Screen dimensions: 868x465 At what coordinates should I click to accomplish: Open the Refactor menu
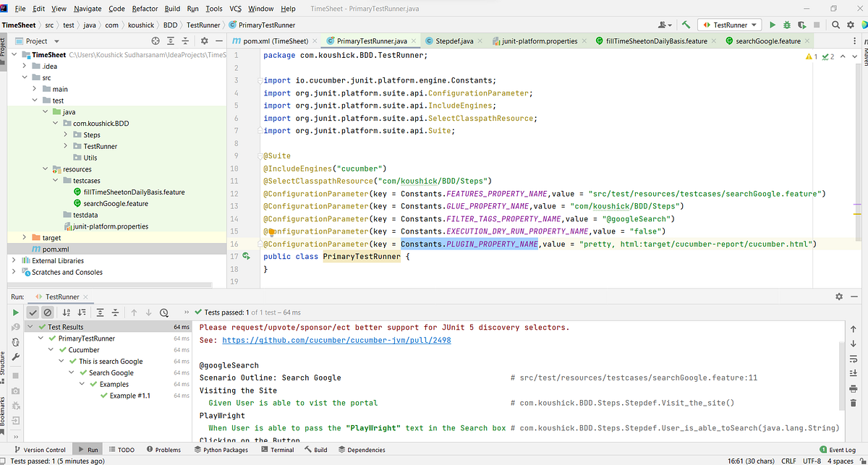point(145,9)
